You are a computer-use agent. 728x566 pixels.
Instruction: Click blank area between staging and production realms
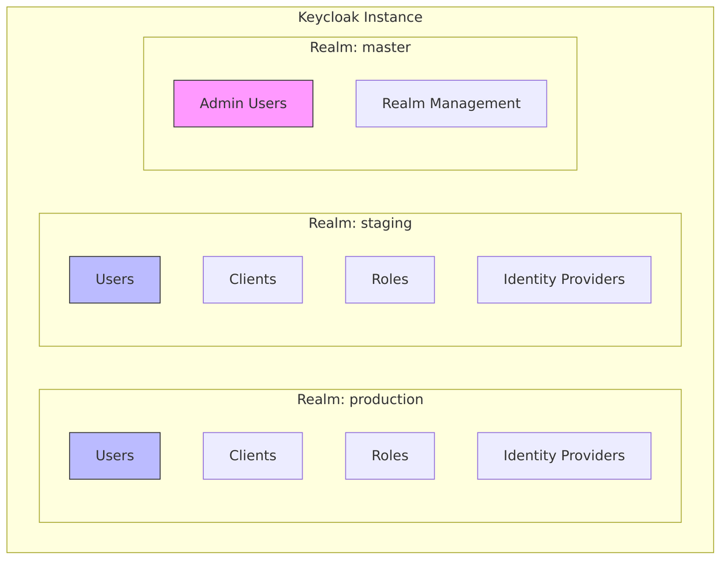(360, 368)
